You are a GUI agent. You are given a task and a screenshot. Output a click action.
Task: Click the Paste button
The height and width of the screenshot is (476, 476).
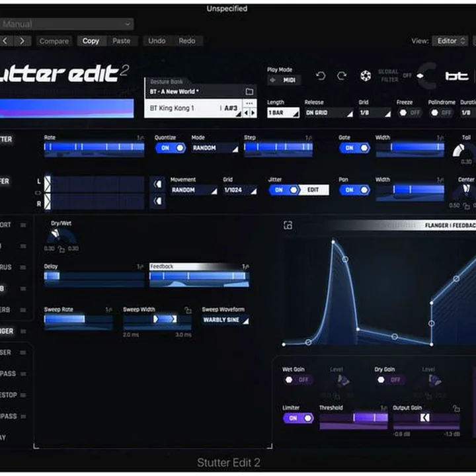point(121,41)
